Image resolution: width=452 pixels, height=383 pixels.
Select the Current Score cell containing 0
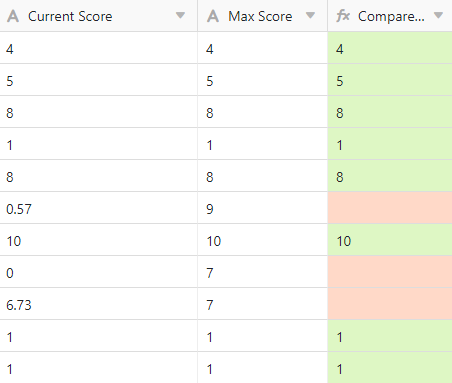(x=99, y=272)
